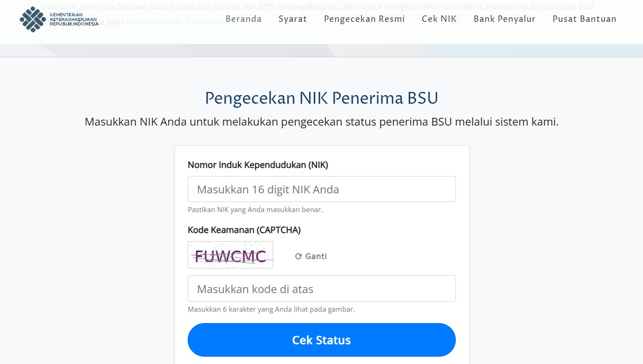The image size is (643, 364).
Task: Click the circular refresh icon beside Ganti
Action: [298, 256]
